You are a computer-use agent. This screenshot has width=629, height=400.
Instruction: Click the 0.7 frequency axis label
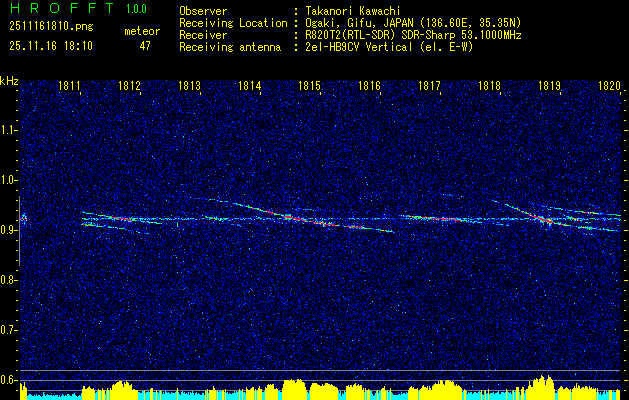coord(8,330)
